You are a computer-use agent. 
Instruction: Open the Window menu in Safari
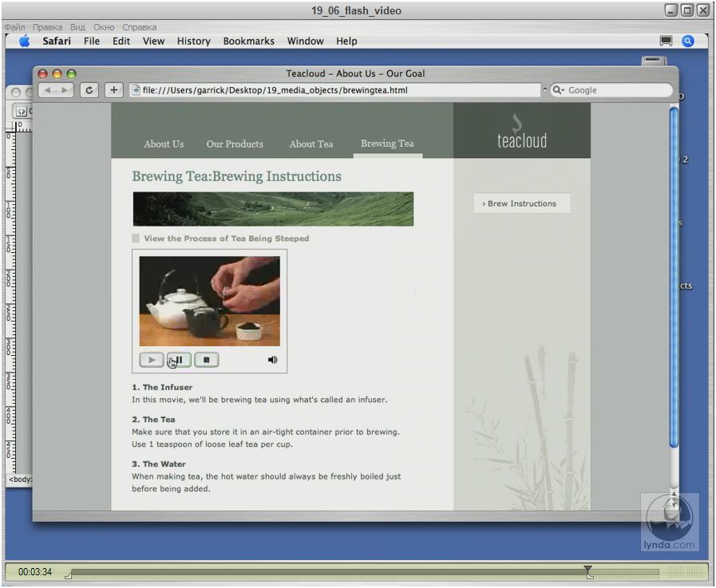[x=306, y=41]
